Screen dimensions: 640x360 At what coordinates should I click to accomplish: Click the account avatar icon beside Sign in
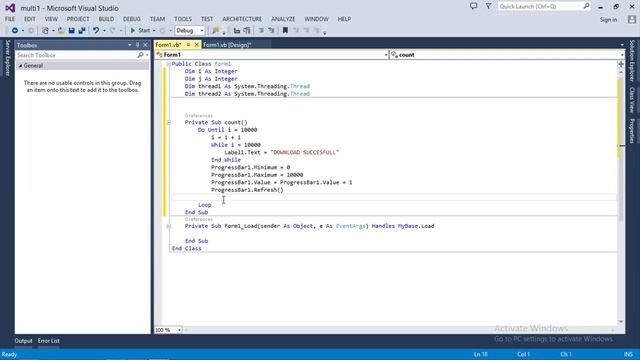pyautogui.click(x=632, y=19)
